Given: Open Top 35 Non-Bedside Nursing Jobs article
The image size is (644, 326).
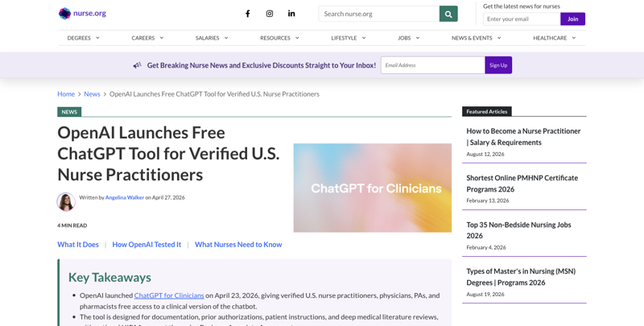Looking at the screenshot, I should pyautogui.click(x=518, y=230).
